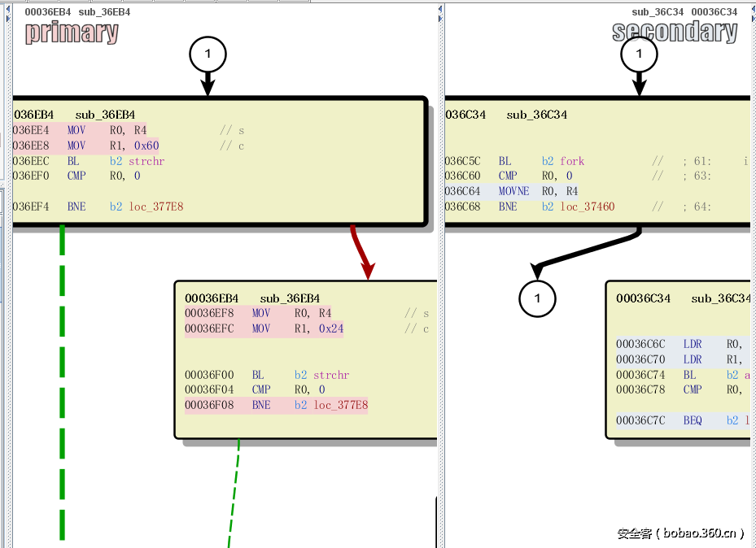Click the scrollbar between the two graph panes
The width and height of the screenshot is (756, 548).
click(x=441, y=244)
